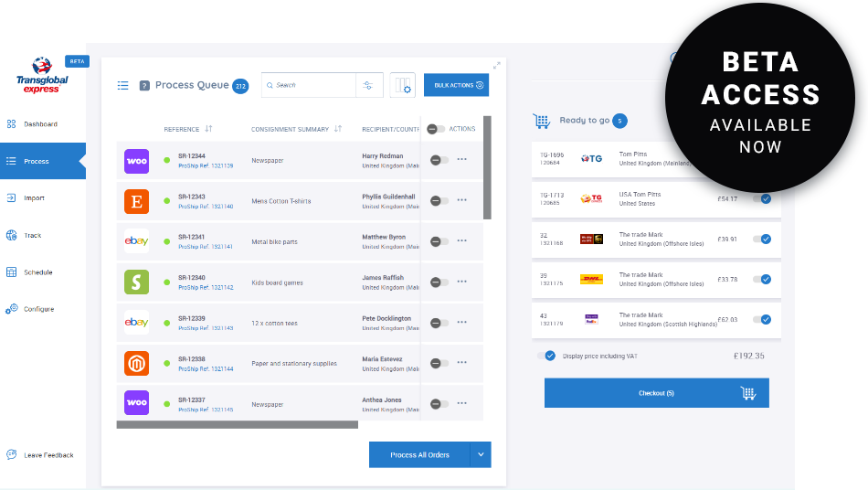Image resolution: width=868 pixels, height=490 pixels.
Task: Click the WooCommerce icon for SR-12344
Action: (x=136, y=161)
